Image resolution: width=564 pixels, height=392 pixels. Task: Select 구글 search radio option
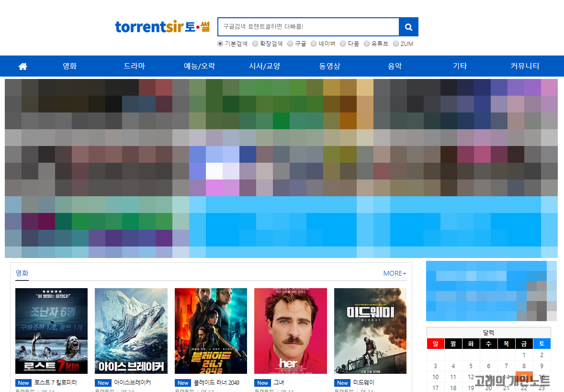290,44
